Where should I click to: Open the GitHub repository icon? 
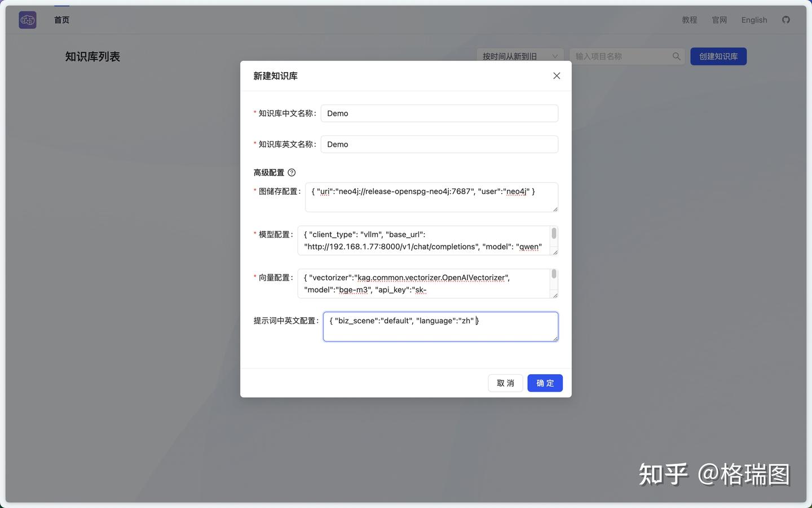[x=786, y=20]
